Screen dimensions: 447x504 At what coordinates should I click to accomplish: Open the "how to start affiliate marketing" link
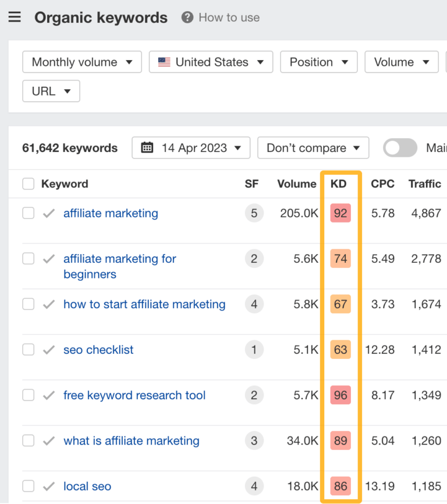click(144, 304)
